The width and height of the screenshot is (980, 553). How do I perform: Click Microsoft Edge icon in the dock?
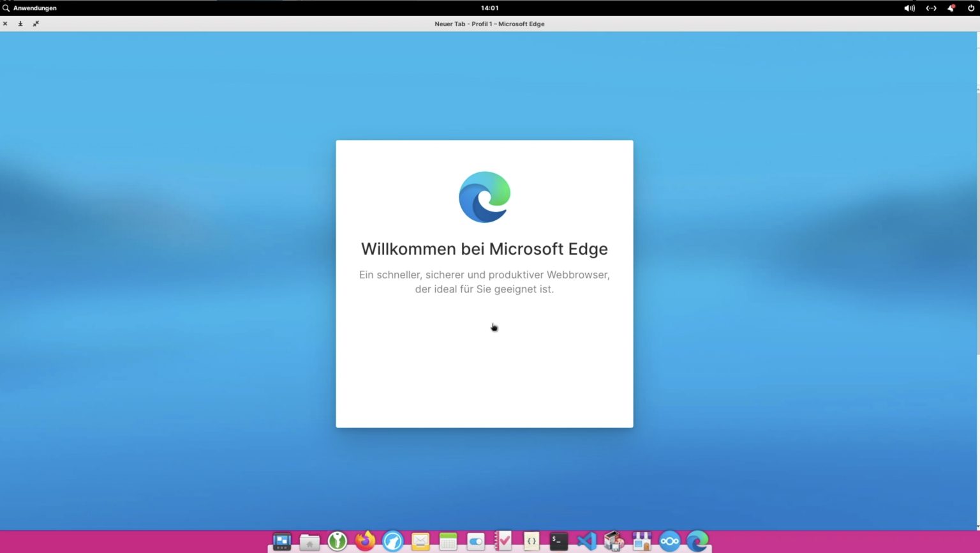click(697, 541)
